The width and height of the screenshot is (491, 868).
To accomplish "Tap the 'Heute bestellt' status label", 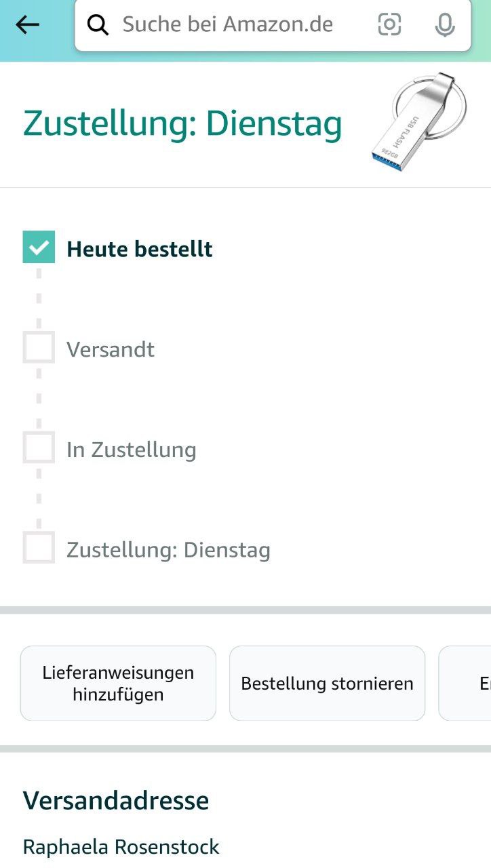I will click(139, 250).
